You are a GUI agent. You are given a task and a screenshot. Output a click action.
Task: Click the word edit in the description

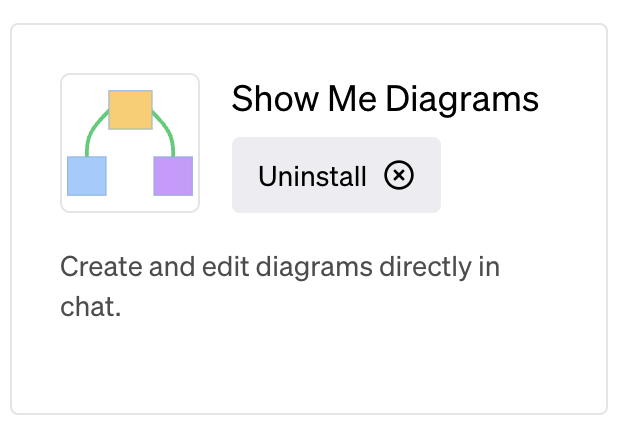click(x=225, y=267)
